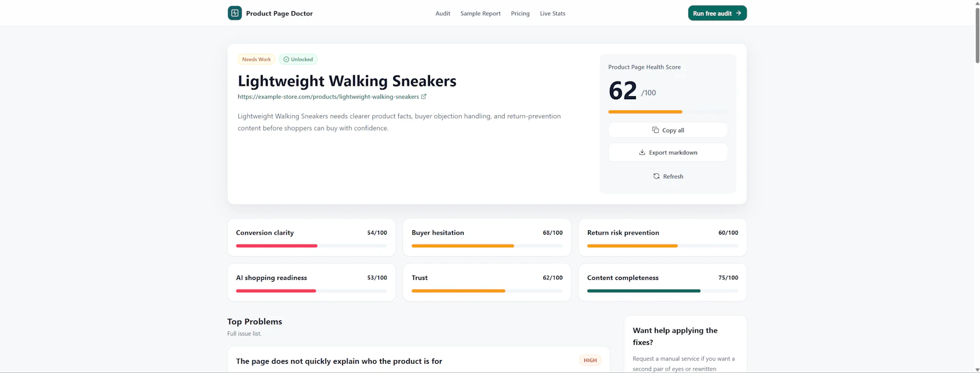Image resolution: width=980 pixels, height=373 pixels.
Task: Click the Request a manual service paragraph
Action: click(684, 364)
